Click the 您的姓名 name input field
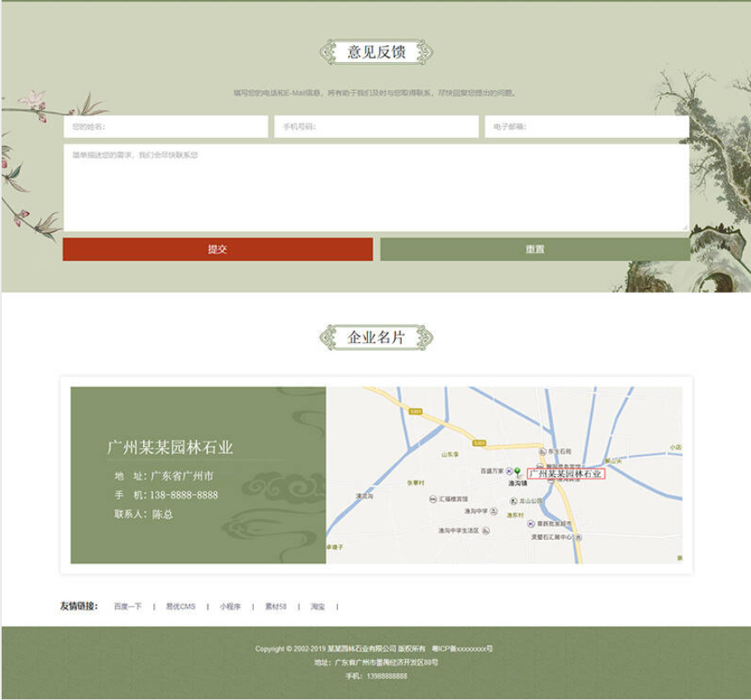 pos(165,127)
